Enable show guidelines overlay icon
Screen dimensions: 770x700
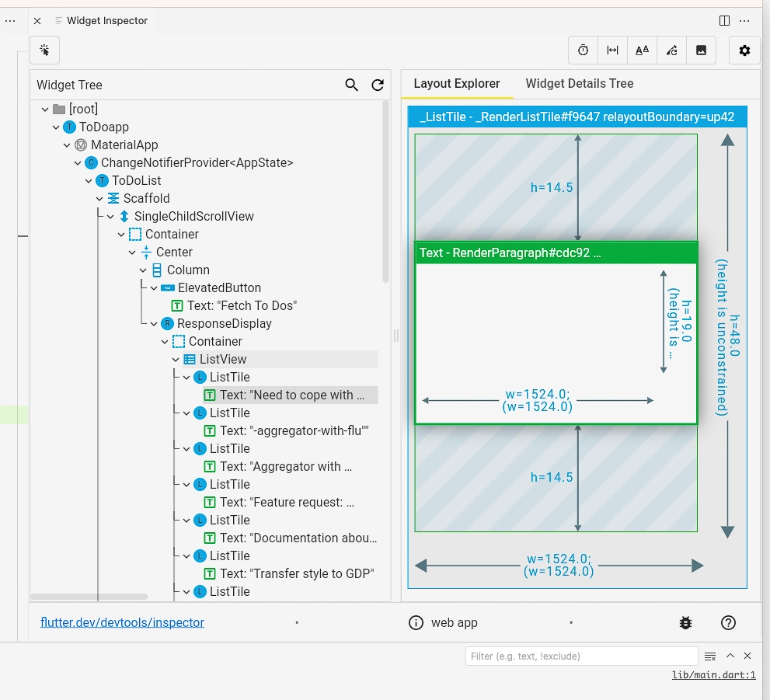(612, 50)
